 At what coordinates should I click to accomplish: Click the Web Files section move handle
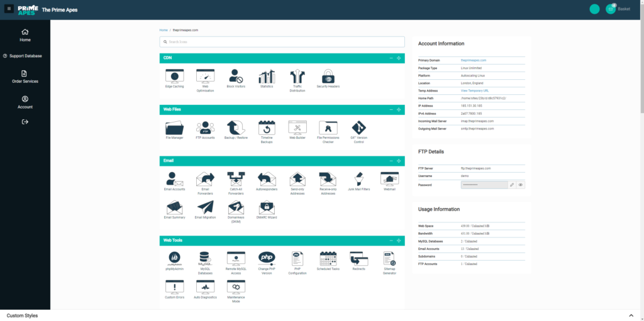399,109
